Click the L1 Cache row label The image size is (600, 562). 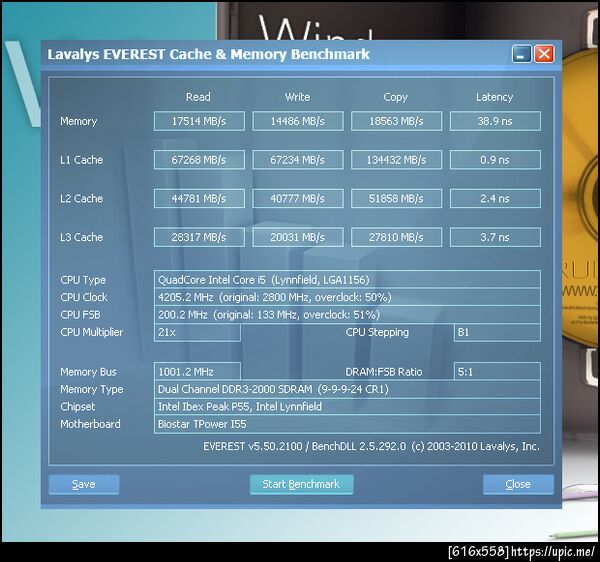click(82, 160)
